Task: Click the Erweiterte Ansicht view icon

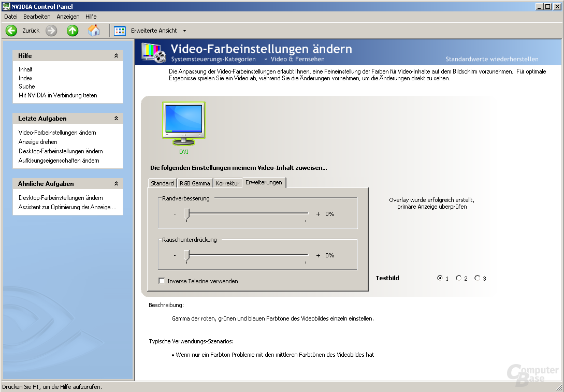Action: 120,31
